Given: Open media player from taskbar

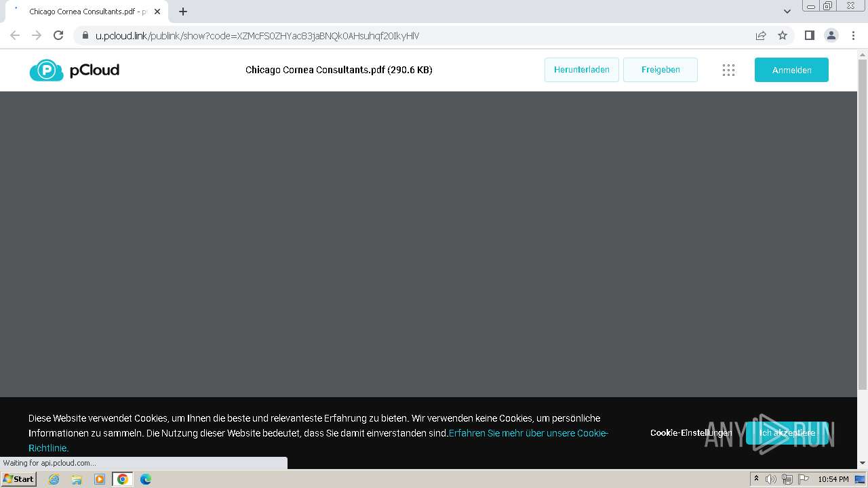Looking at the screenshot, I should [100, 479].
